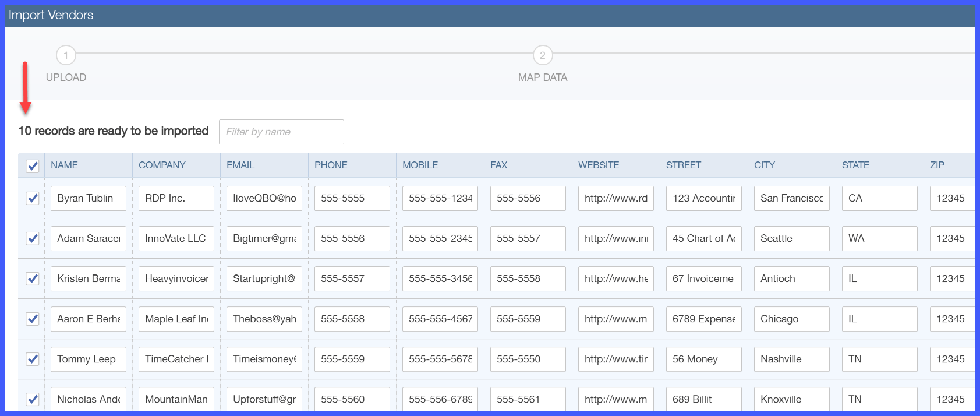Edit the Upforstuff email field
The height and width of the screenshot is (416, 980).
pos(264,399)
